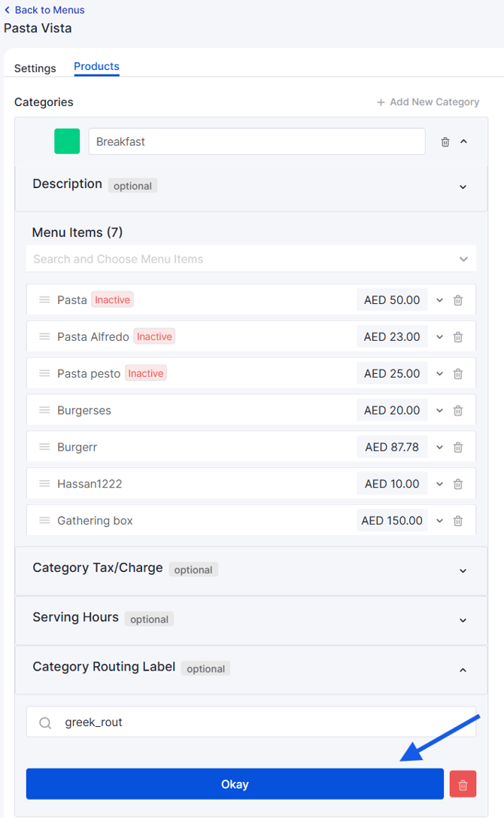Remove Burgerr item with trash icon
Screen dimensions: 504x818
tap(457, 448)
